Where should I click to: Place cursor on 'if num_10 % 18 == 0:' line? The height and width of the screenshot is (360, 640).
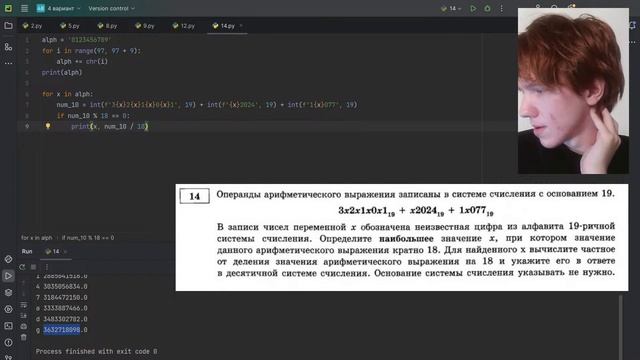click(93, 116)
